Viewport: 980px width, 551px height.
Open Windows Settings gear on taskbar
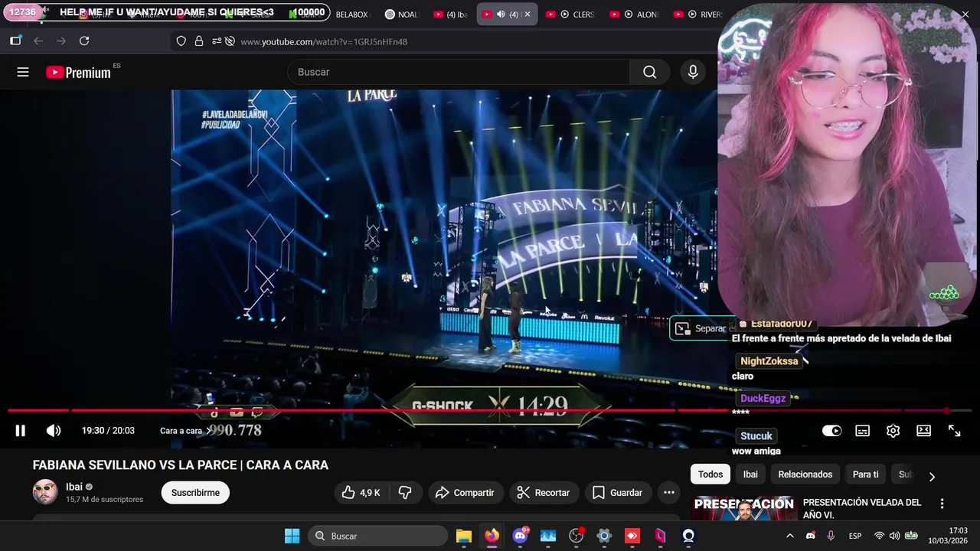[x=604, y=536]
